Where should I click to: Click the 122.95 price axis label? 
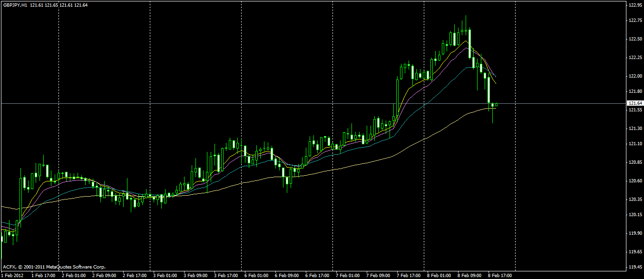point(635,5)
